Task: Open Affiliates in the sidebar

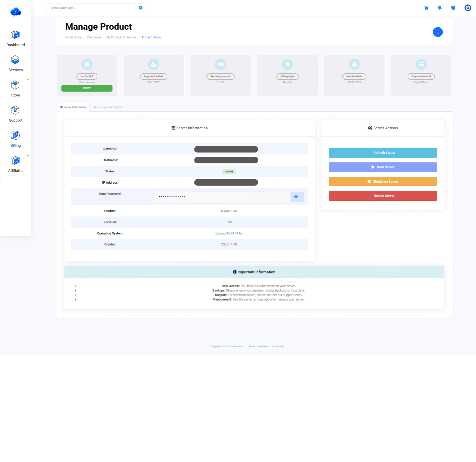Action: tap(15, 164)
